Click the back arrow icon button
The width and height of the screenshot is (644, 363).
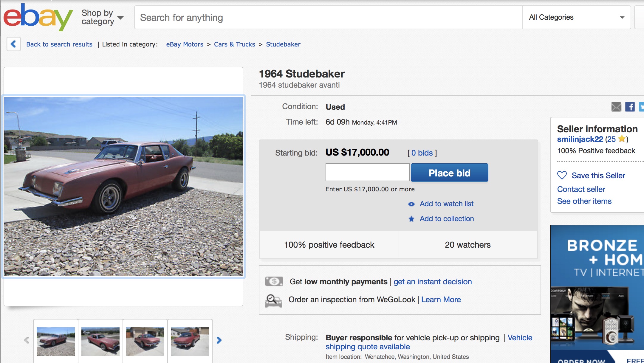tap(13, 44)
